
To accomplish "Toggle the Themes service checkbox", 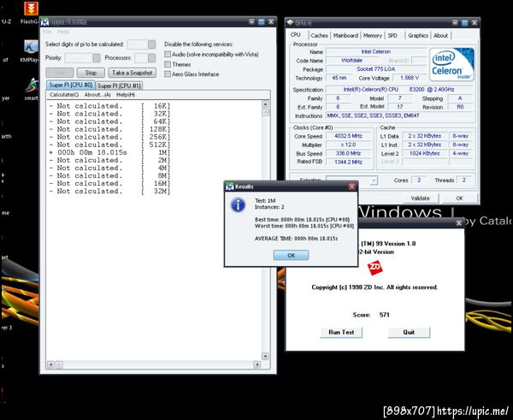I will (168, 64).
